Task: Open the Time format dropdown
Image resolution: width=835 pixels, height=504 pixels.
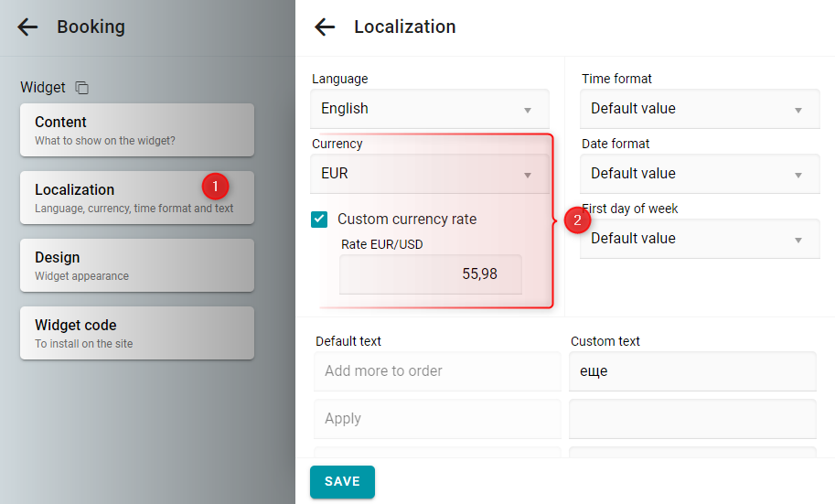Action: tap(700, 109)
